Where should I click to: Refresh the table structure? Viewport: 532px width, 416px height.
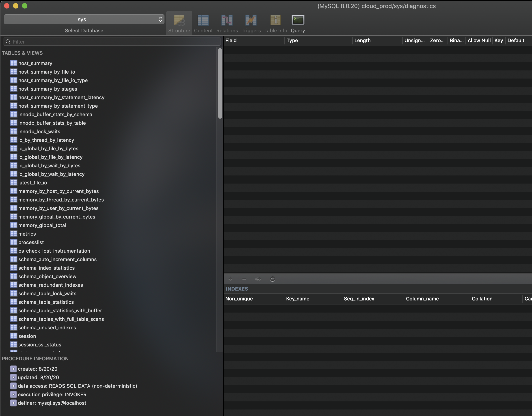point(272,279)
